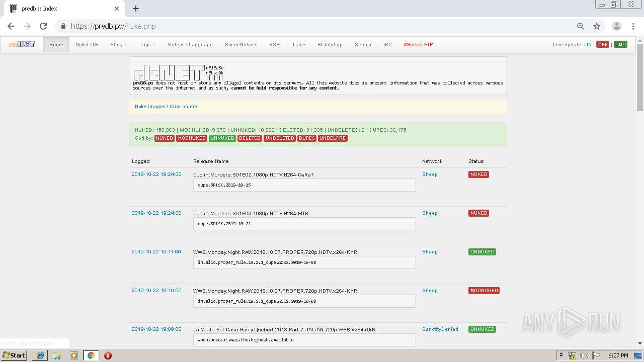Click the MODNUKED status badge in list

pyautogui.click(x=484, y=291)
